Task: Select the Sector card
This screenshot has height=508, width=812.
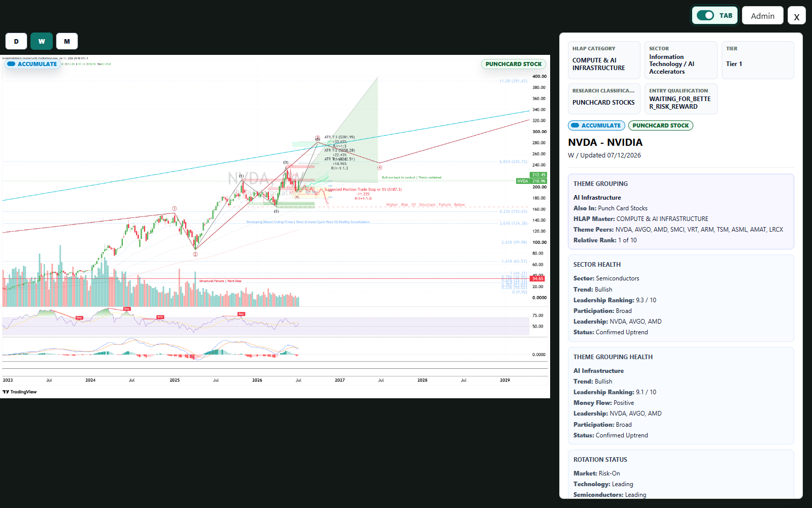Action: pos(681,60)
